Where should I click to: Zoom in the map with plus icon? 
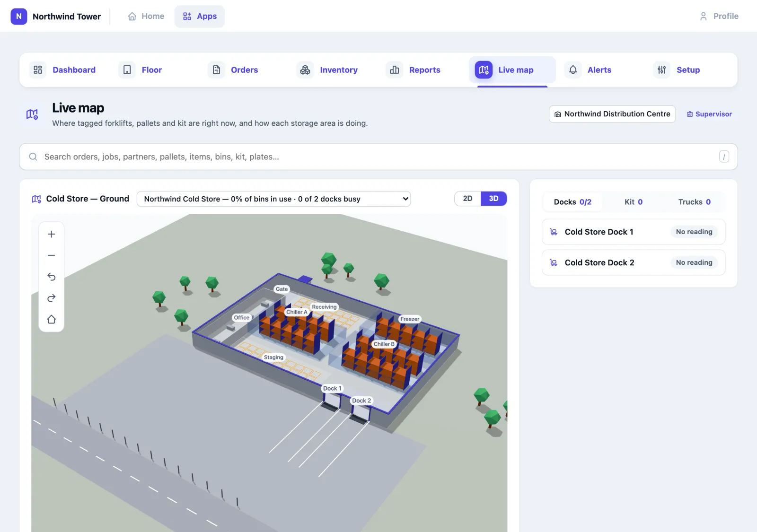click(52, 234)
